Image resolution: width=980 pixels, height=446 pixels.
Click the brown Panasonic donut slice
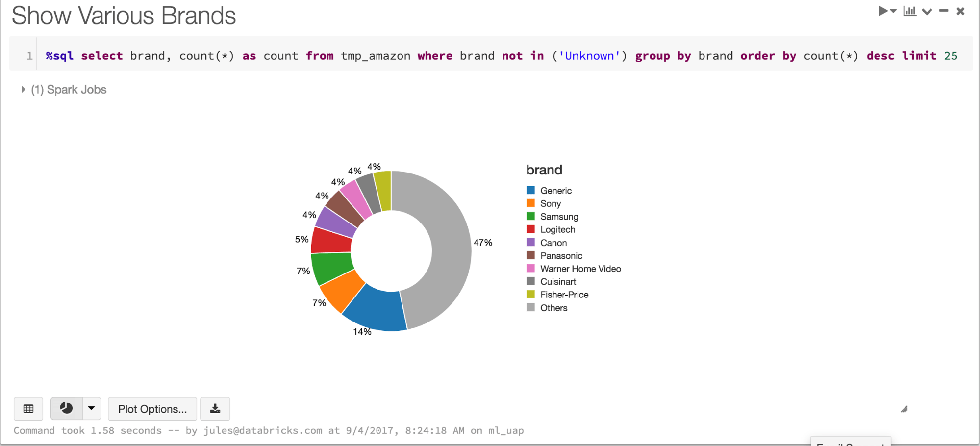coord(346,208)
